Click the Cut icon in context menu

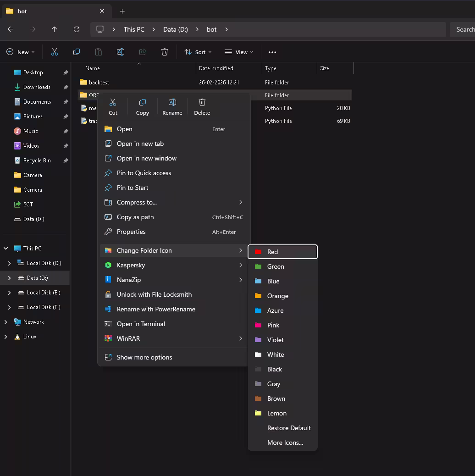(113, 107)
